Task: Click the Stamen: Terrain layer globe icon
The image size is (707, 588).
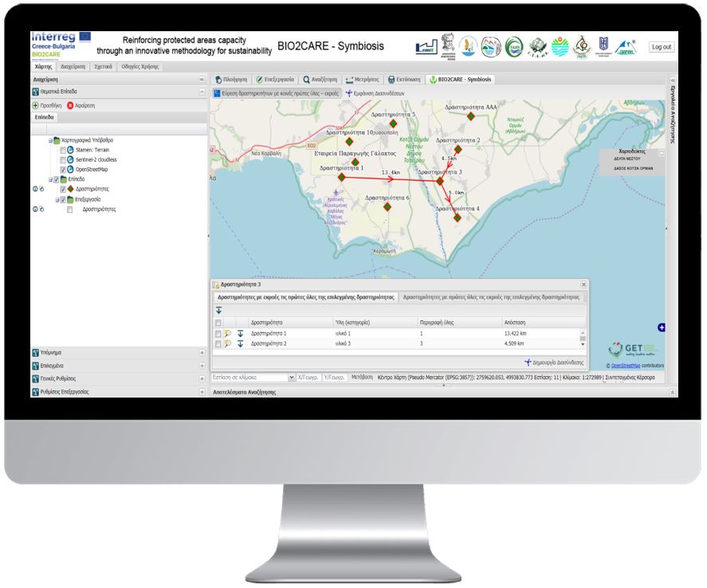Action: tap(70, 150)
